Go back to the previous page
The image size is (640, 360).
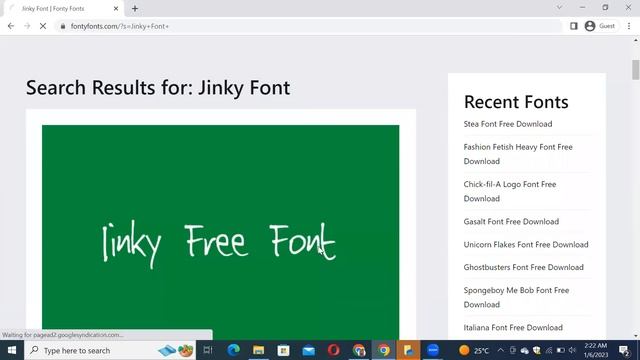(x=11, y=26)
